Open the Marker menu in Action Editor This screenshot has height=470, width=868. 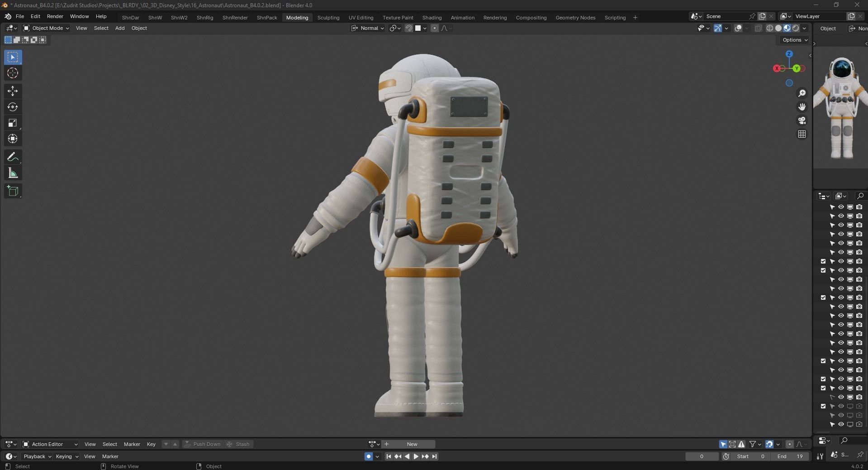tap(132, 444)
